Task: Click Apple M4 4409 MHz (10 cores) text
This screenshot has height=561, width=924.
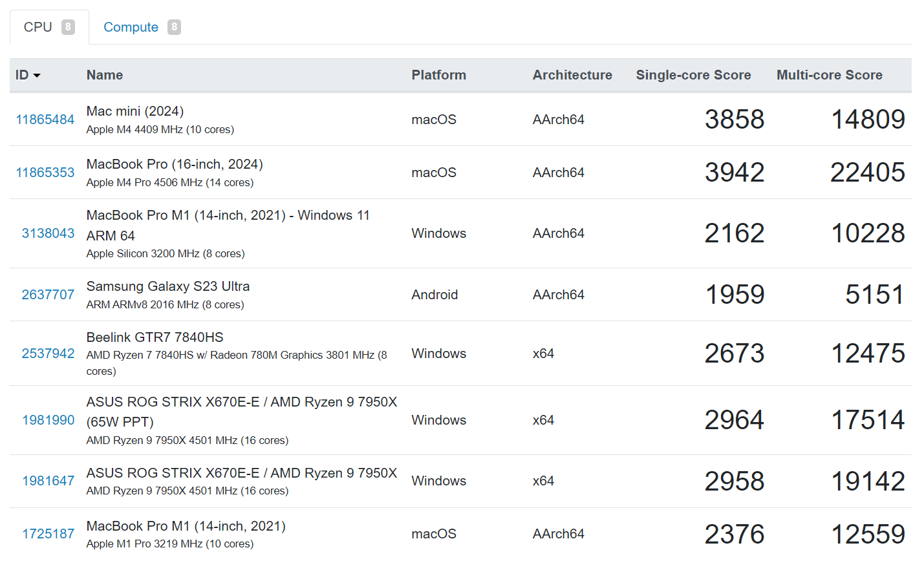Action: tap(160, 129)
